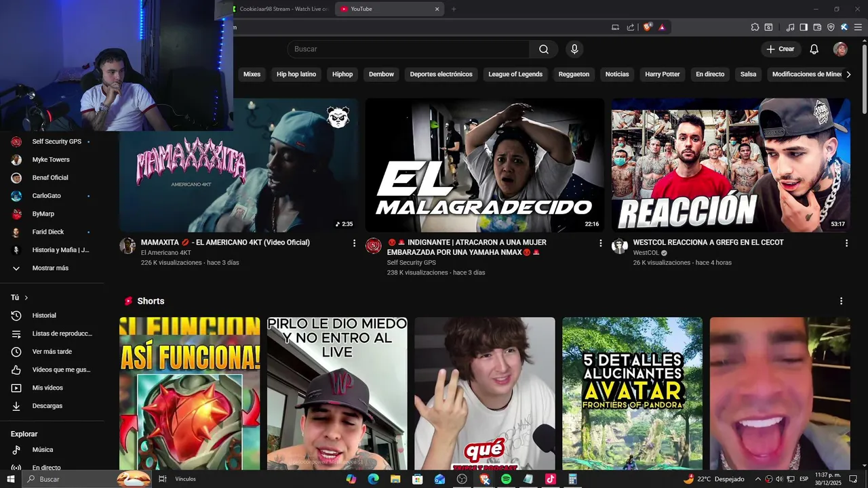Open the ASÍ FUNCIONA short

(189, 394)
